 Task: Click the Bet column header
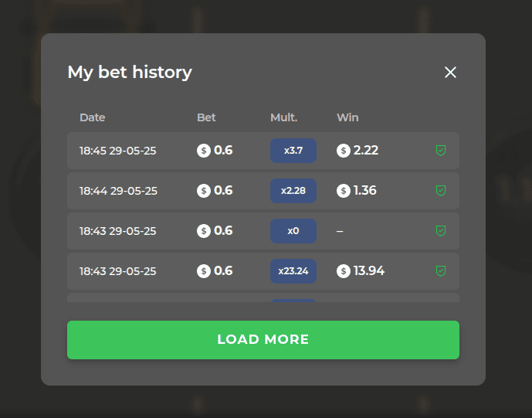206,117
